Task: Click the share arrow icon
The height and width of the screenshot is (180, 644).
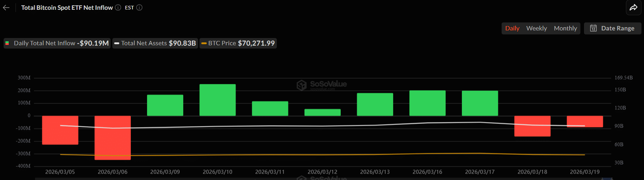Action: coord(633,8)
